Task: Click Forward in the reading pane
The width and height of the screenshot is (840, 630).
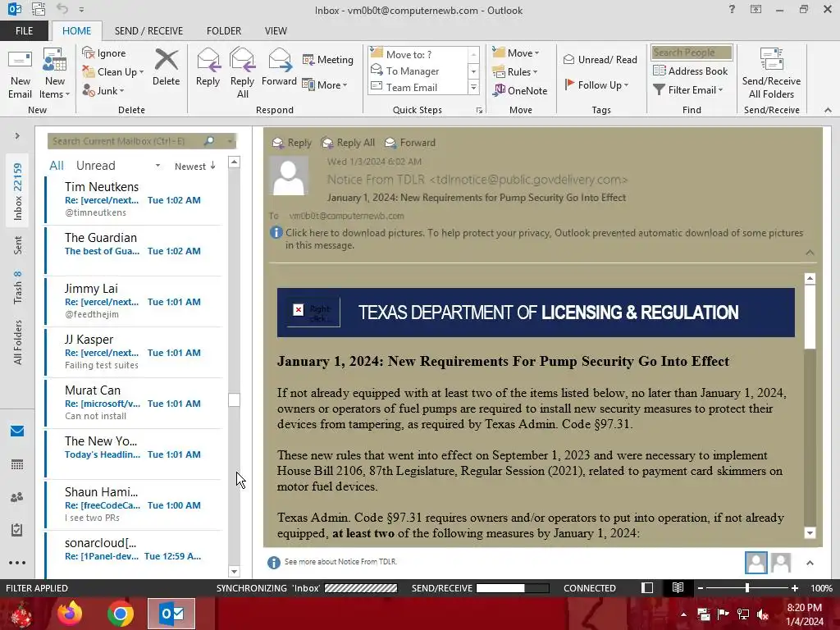Action: pos(410,143)
